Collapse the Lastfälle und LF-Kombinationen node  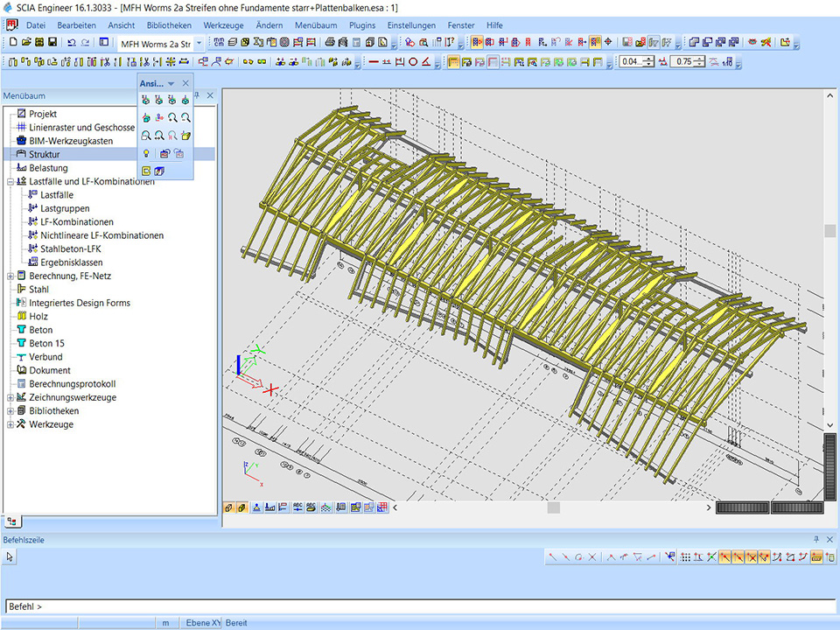(x=10, y=181)
